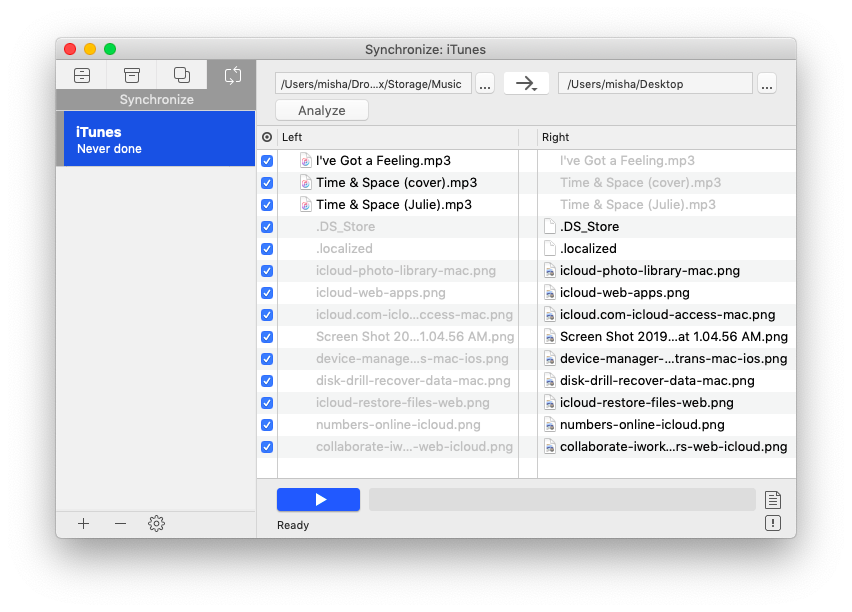Uncheck Time & Space (cover).mp3 checkbox
This screenshot has height=612, width=852.
[267, 183]
